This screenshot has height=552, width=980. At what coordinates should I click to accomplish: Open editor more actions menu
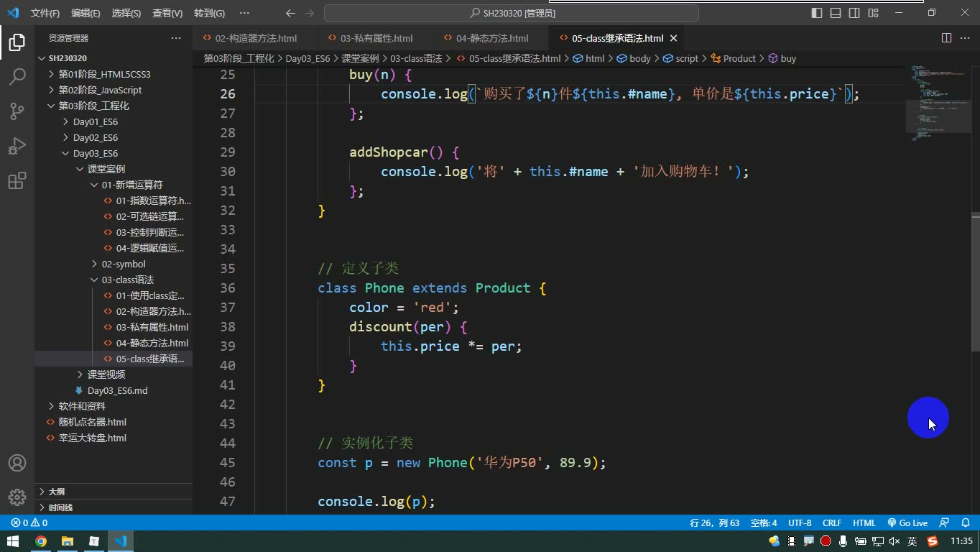965,38
